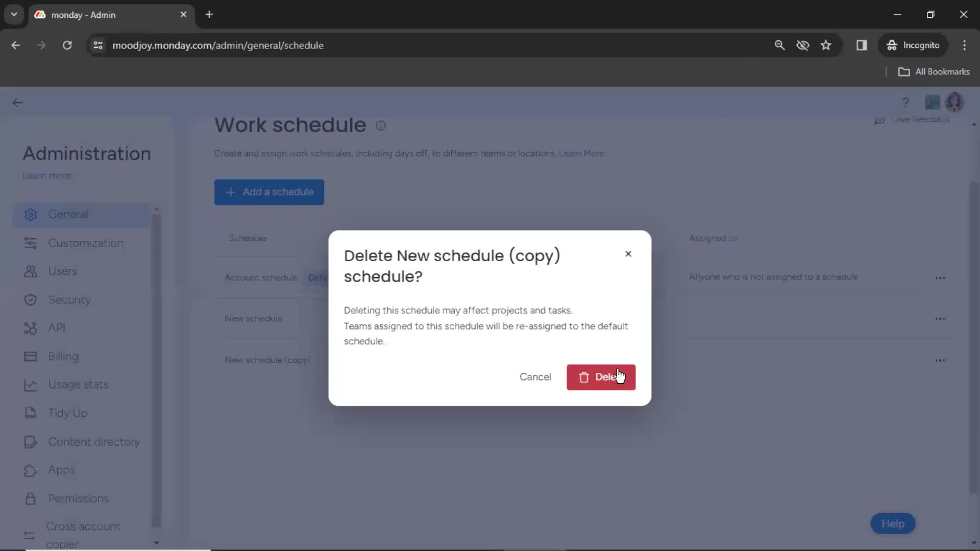Expand options for Account schedule row
The height and width of the screenshot is (551, 980).
point(941,277)
